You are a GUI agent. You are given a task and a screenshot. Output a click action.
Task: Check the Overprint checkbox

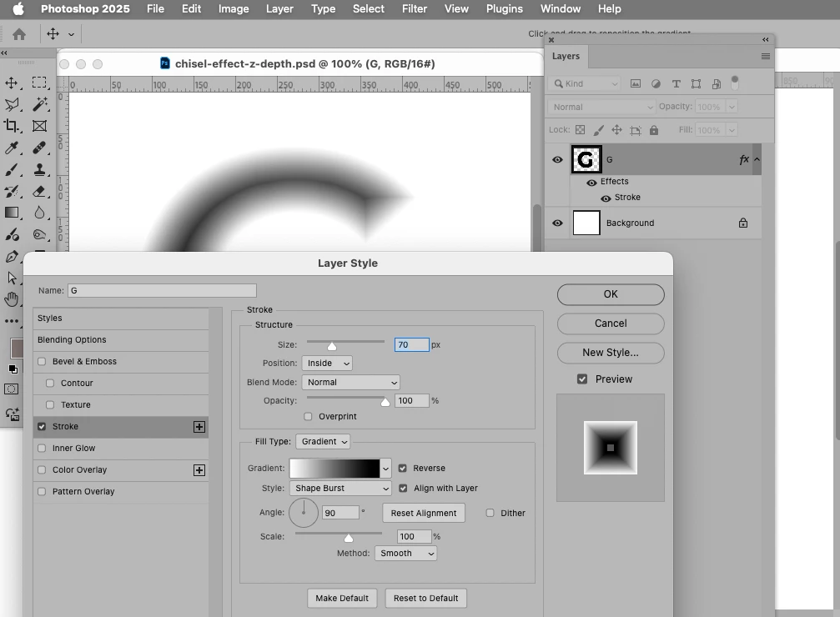308,416
